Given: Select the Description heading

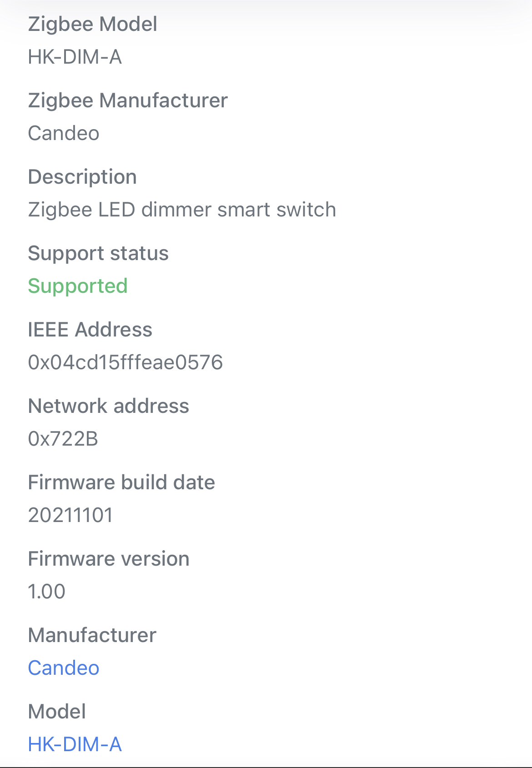Looking at the screenshot, I should tap(82, 176).
